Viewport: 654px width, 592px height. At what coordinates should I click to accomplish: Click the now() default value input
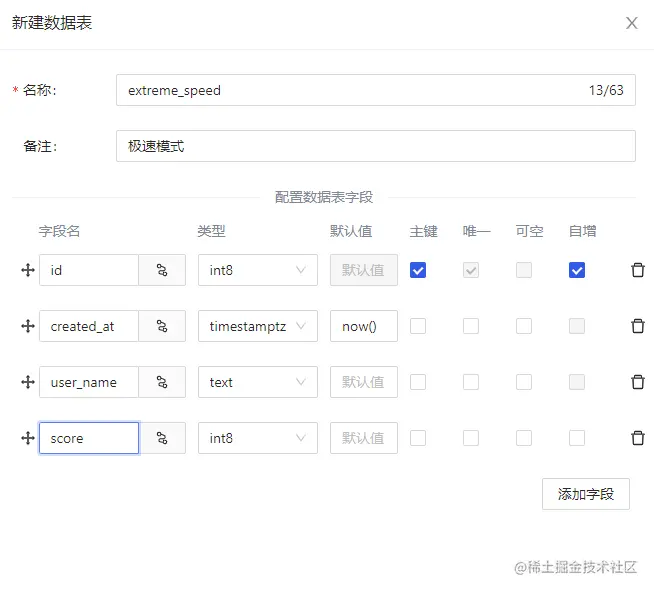[x=364, y=326]
